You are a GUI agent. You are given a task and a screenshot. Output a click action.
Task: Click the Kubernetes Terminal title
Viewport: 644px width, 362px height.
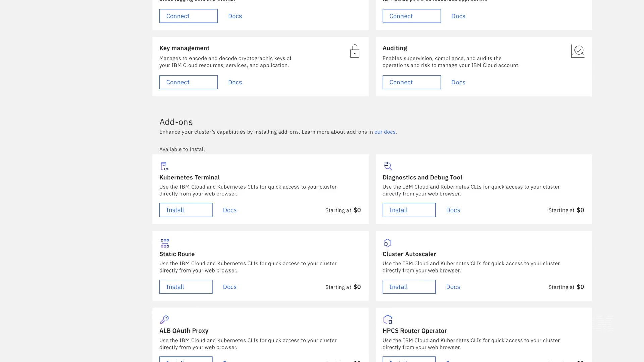(x=190, y=177)
